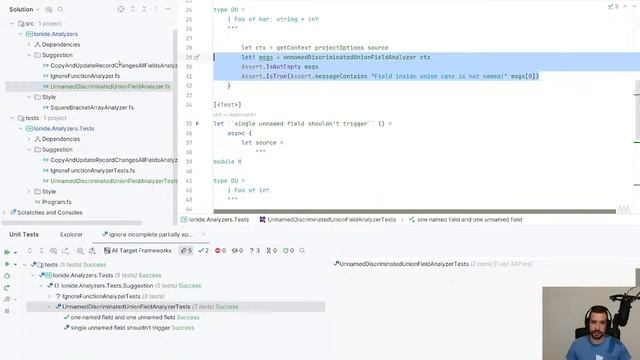
Task: Run all tests in session
Action: (7, 252)
